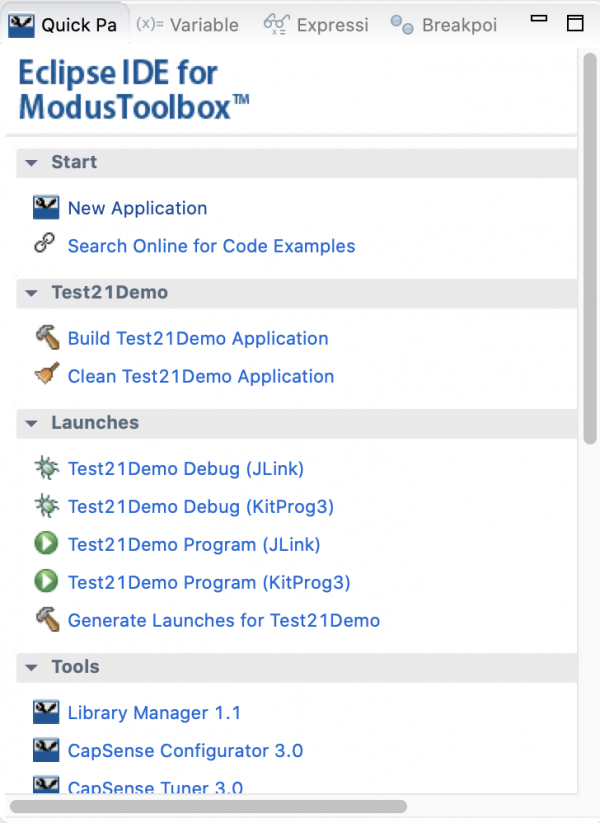The image size is (600, 823).
Task: Launch Test21Demo Debug (KitProg3)
Action: pyautogui.click(x=200, y=506)
